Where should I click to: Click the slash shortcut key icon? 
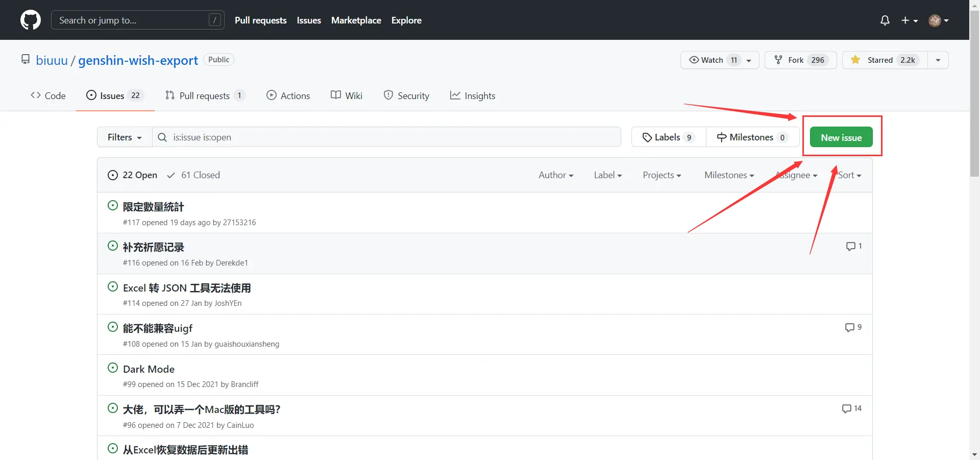pos(215,20)
